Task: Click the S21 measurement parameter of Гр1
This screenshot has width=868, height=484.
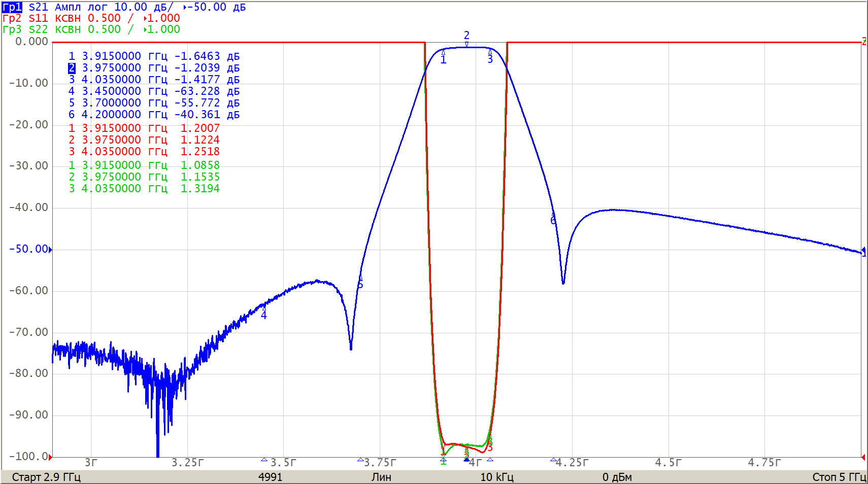Action: [x=38, y=7]
